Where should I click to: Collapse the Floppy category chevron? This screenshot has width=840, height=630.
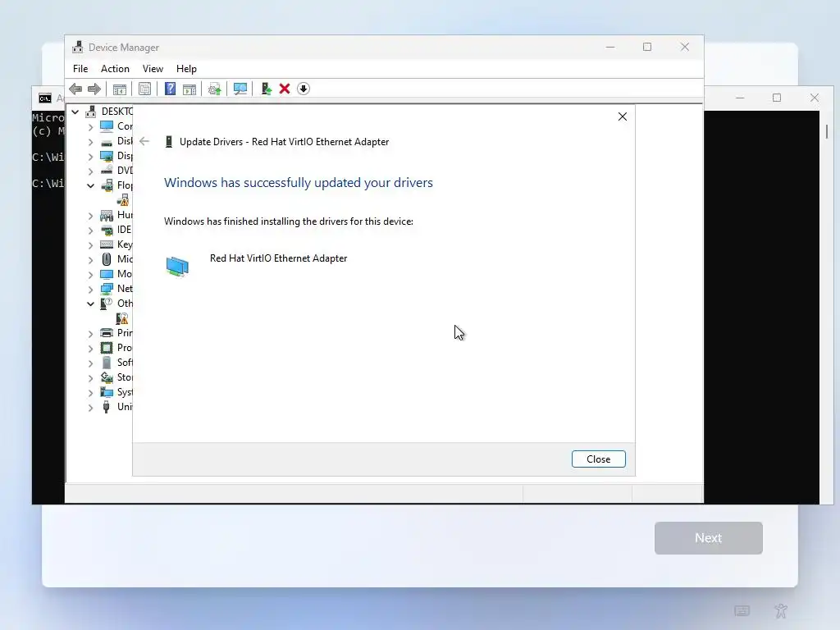pyautogui.click(x=90, y=186)
